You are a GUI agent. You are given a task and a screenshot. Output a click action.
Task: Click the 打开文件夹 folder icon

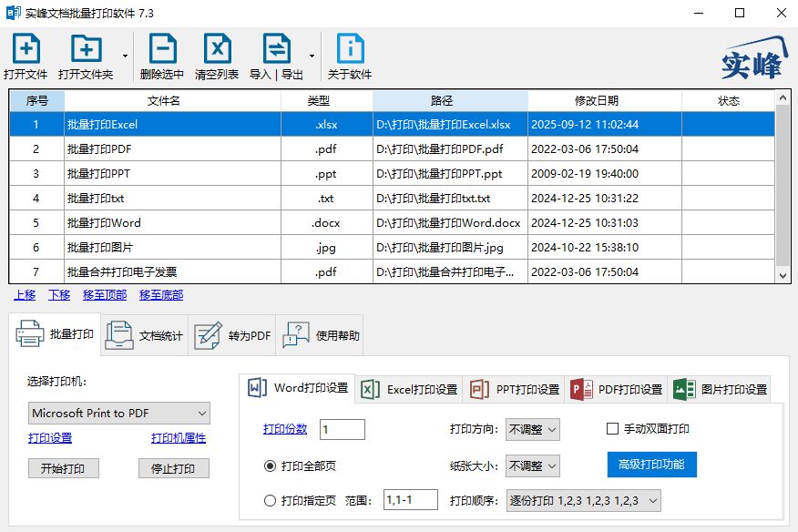click(86, 49)
